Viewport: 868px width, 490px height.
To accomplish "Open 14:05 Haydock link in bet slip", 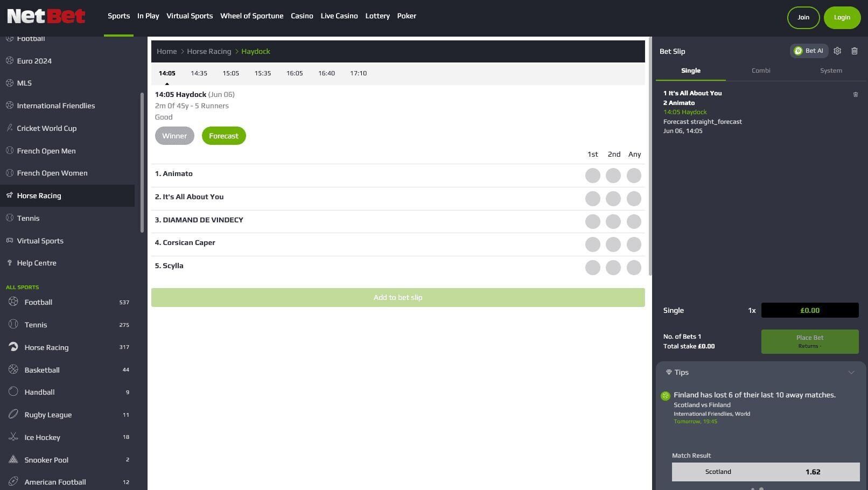I will (685, 112).
